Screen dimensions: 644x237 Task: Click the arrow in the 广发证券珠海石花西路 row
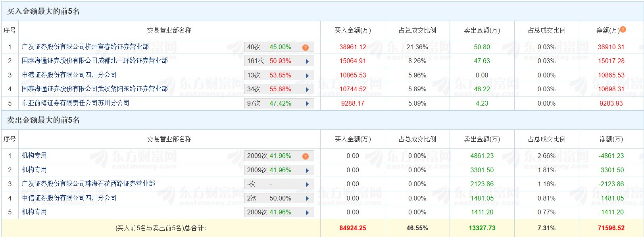tap(307, 184)
